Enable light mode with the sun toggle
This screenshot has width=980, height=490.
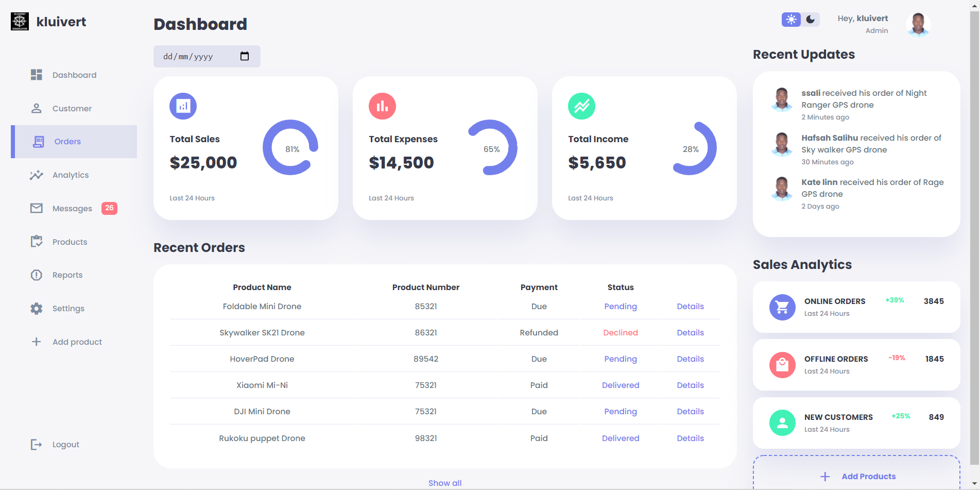click(790, 20)
